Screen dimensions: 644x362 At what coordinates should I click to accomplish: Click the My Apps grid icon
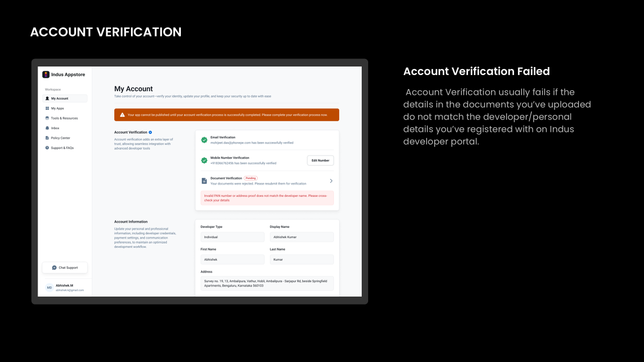pyautogui.click(x=47, y=108)
